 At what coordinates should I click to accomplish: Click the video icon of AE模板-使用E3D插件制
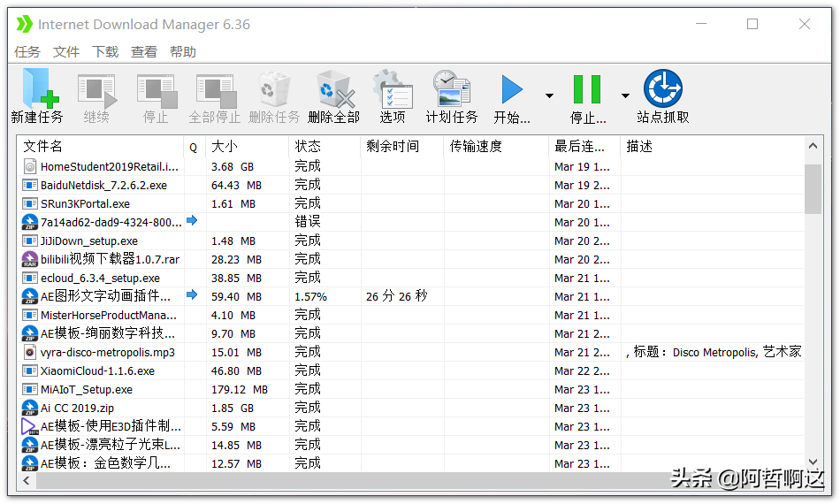tap(30, 426)
